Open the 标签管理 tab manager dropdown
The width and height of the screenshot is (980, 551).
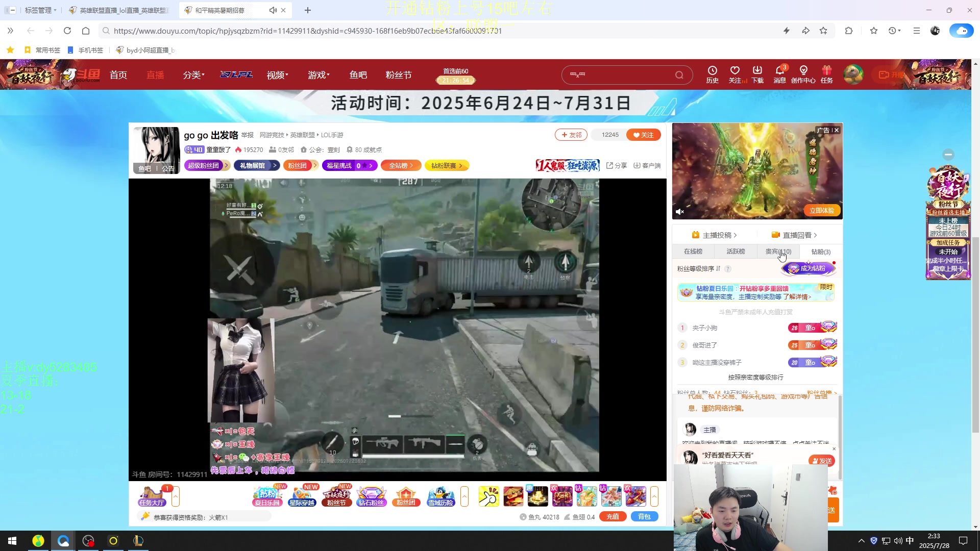coord(40,10)
